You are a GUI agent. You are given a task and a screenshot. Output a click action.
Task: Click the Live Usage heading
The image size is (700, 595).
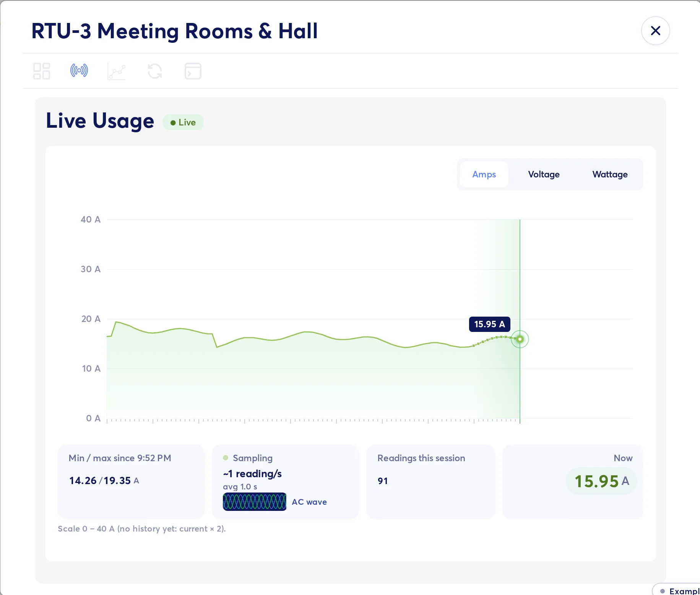[100, 121]
